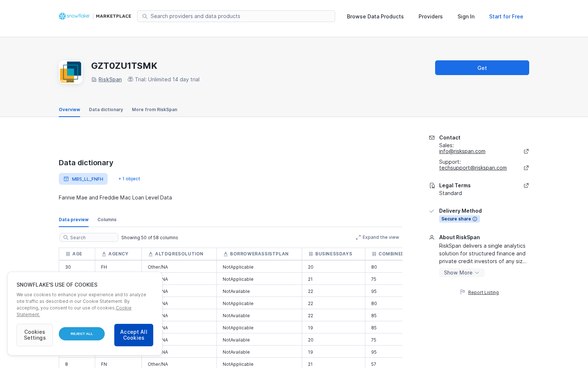Click the magnifier icon in marketplace search
Screen dimensions: 588x368
[x=145, y=16]
